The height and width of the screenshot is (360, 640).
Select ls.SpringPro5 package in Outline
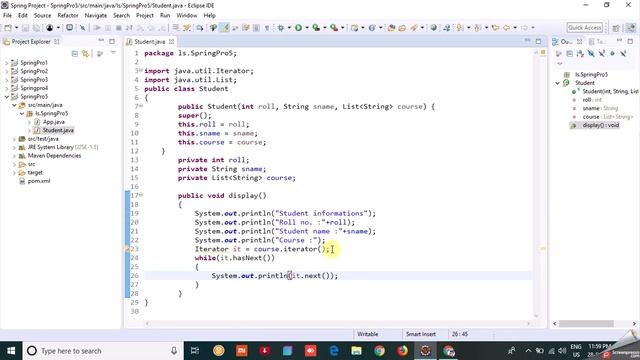(x=591, y=75)
